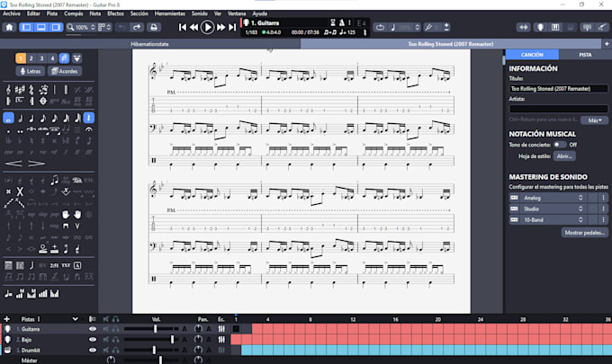Open the Archivo menu
The height and width of the screenshot is (364, 612).
click(x=12, y=13)
